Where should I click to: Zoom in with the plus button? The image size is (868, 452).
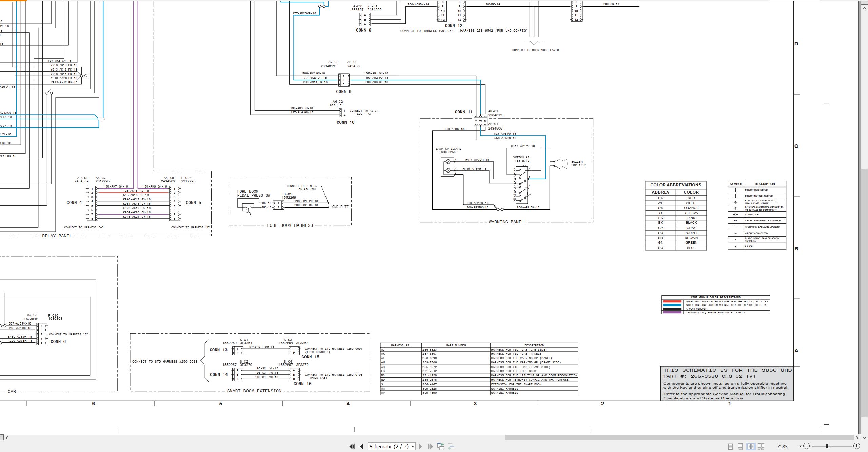coord(856,446)
